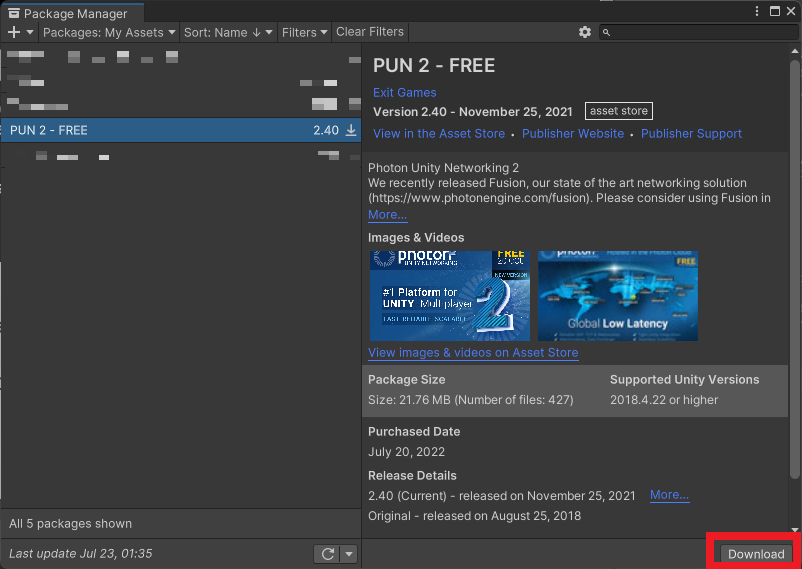802x569 pixels.
Task: Open the window kebab menu icon
Action: point(757,11)
